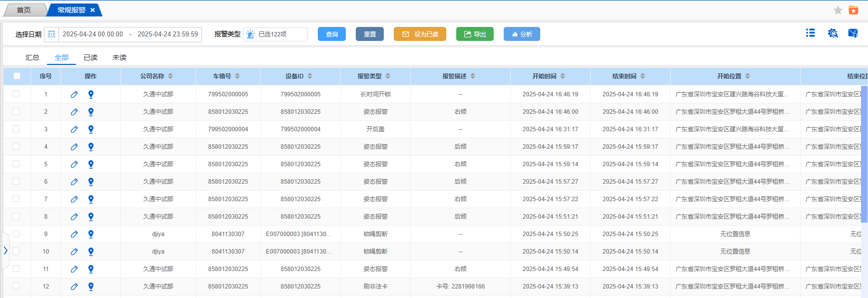
Task: Switch to the 未读 tab
Action: coord(119,57)
